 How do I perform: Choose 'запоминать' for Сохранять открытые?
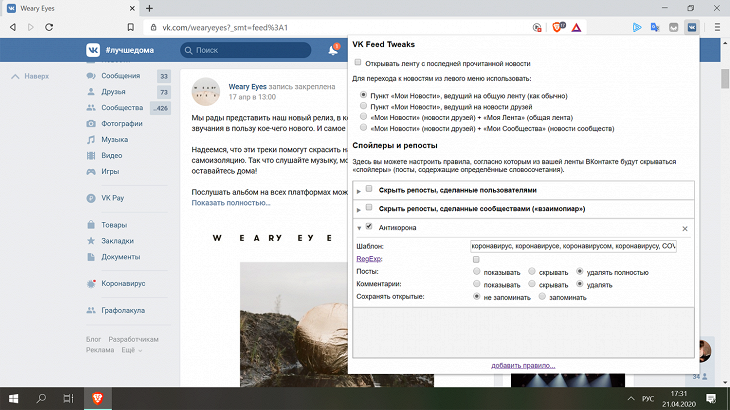click(x=542, y=297)
